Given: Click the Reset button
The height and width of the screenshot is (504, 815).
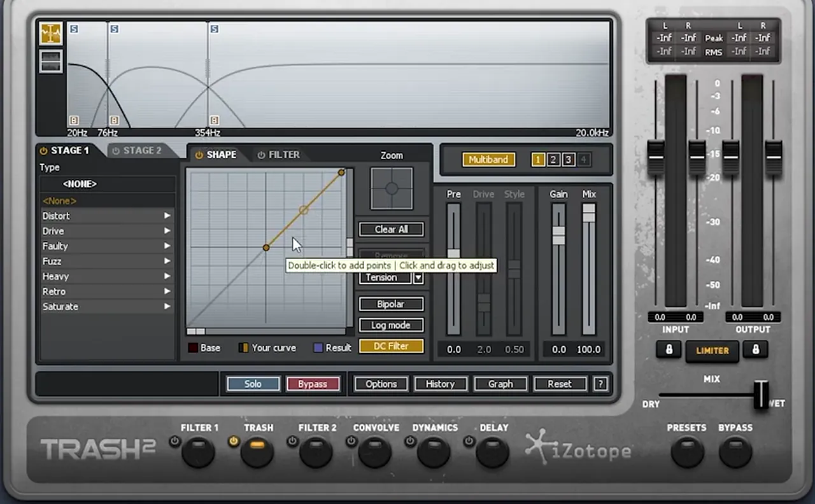Looking at the screenshot, I should tap(559, 384).
